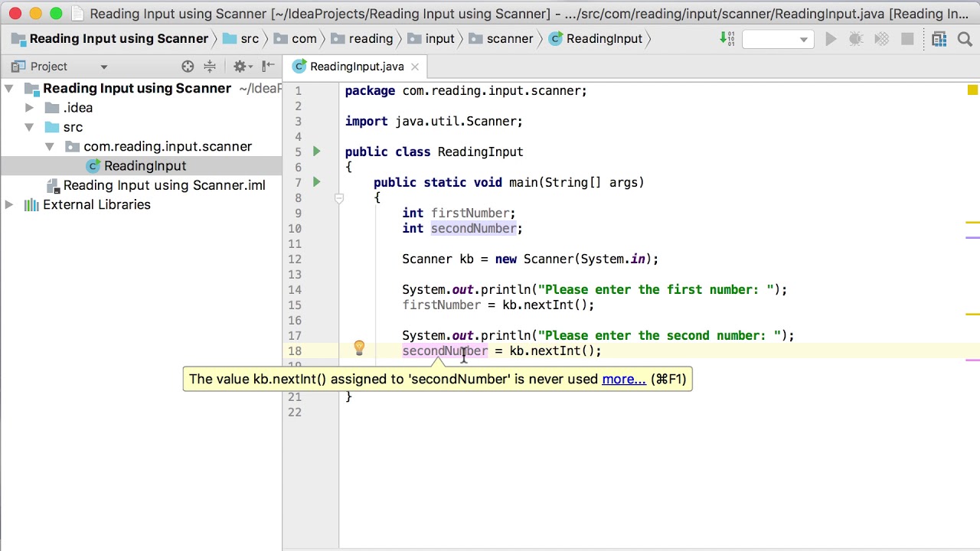Click the Debug bug icon
The height and width of the screenshot is (551, 980).
(x=856, y=39)
